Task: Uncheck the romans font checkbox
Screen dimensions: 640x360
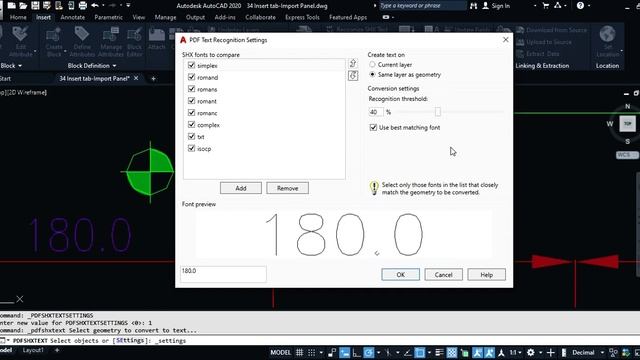Action: pos(191,89)
